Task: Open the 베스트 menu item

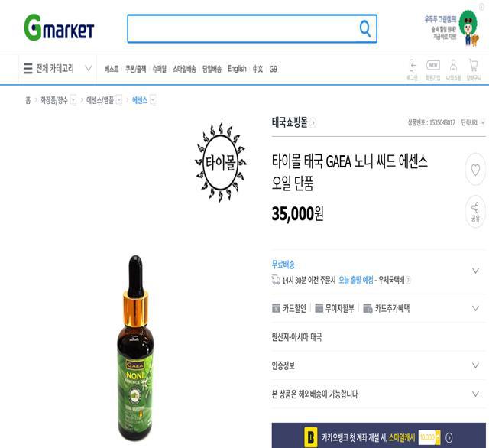Action: click(x=112, y=69)
